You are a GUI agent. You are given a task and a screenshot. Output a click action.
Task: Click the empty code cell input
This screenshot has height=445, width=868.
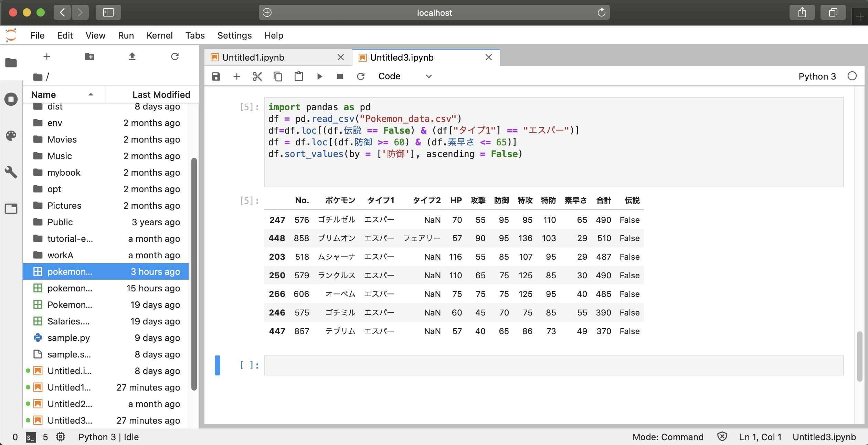(554, 365)
